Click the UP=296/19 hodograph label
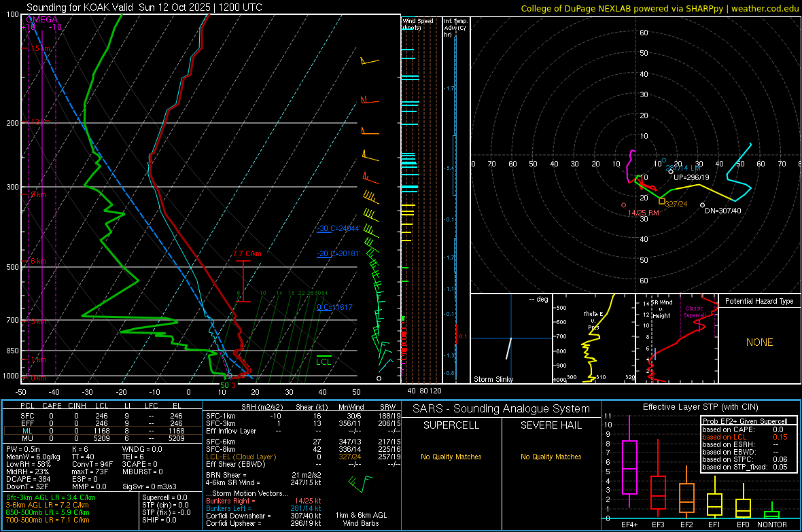This screenshot has height=532, width=802. coord(691,177)
